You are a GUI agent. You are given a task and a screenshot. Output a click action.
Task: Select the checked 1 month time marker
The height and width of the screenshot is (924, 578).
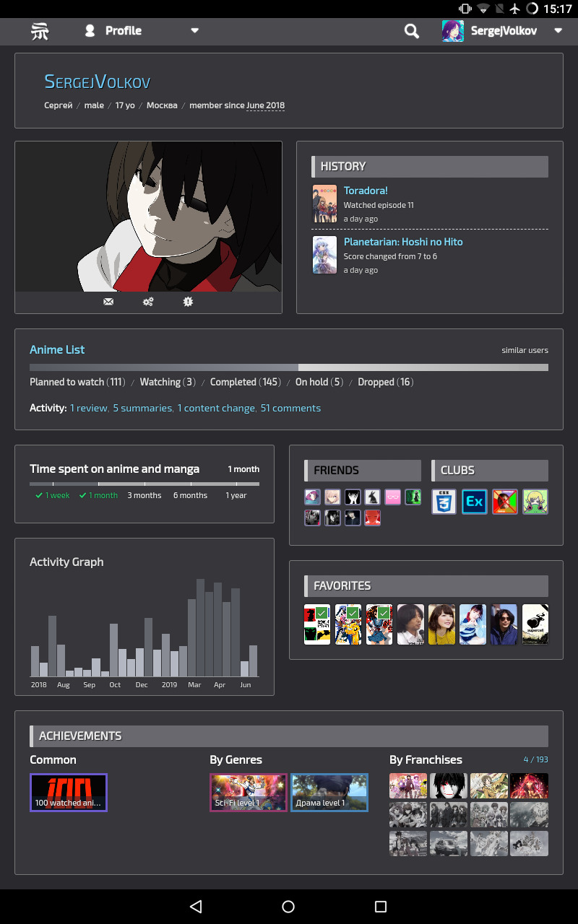98,495
